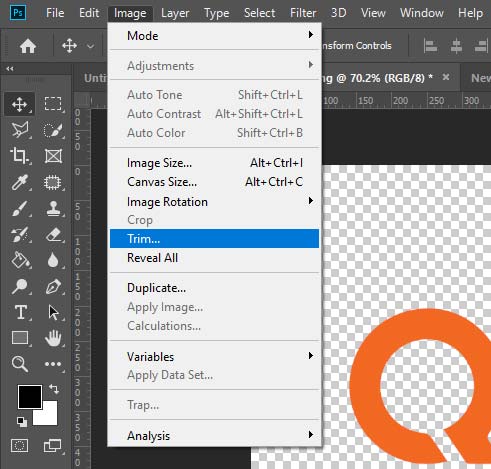The width and height of the screenshot is (491, 469).
Task: Choose Duplicate... menu entry
Action: (x=214, y=288)
